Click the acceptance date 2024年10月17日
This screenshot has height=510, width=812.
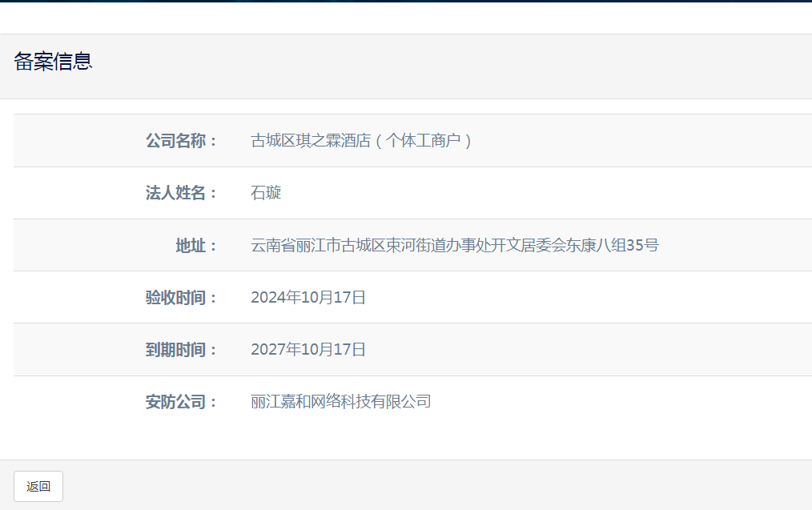pos(308,298)
